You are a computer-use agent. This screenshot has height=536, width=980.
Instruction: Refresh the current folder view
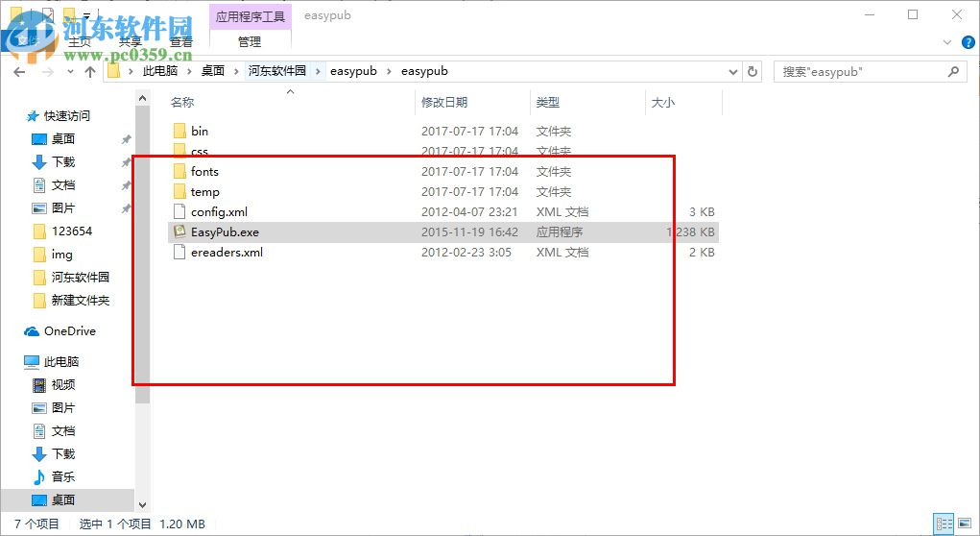click(753, 71)
